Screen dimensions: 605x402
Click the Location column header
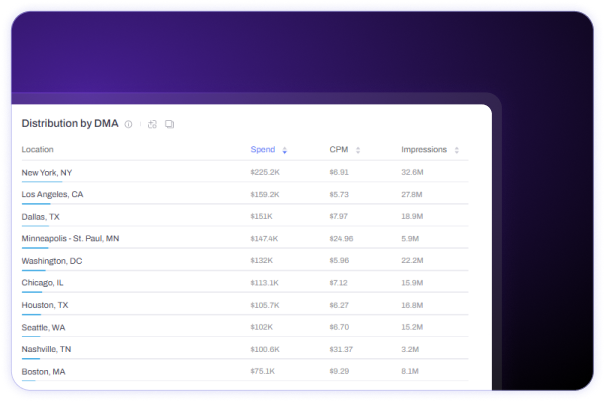37,150
